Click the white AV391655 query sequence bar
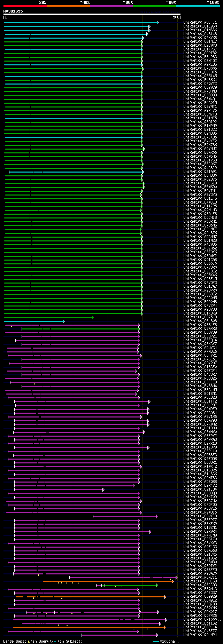This screenshot has height=644, width=223. 92,14
